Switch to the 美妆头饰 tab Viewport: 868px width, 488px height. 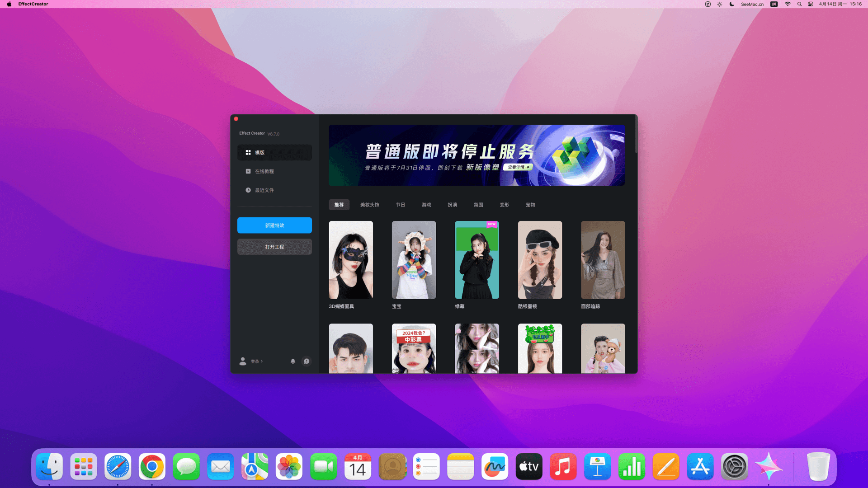(x=369, y=205)
